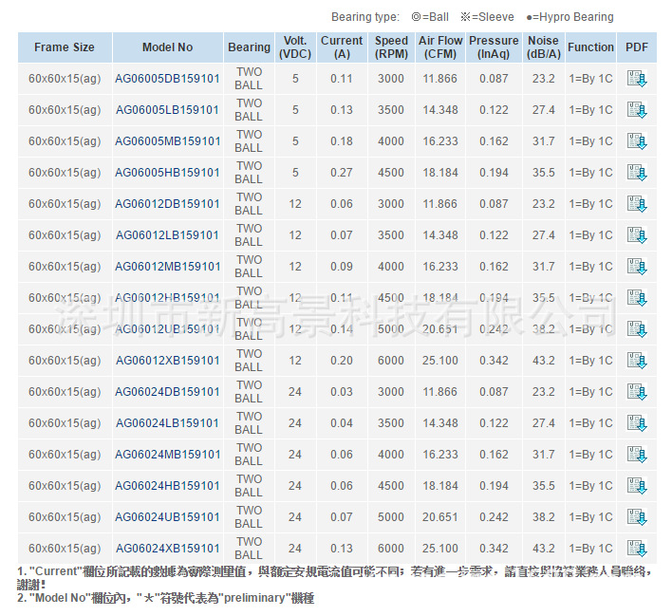Viewport: 672px width, 616px height.
Task: Open model link AG06012UB159101
Action: [x=168, y=329]
